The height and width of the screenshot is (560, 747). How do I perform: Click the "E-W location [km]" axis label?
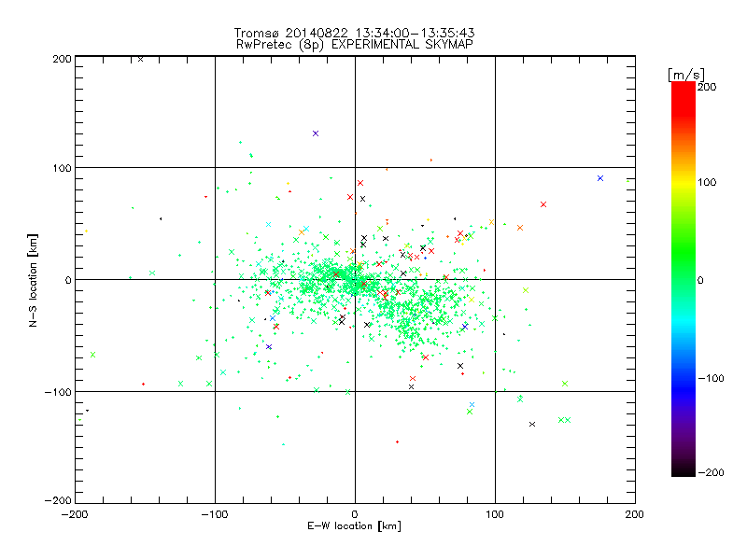pyautogui.click(x=354, y=526)
